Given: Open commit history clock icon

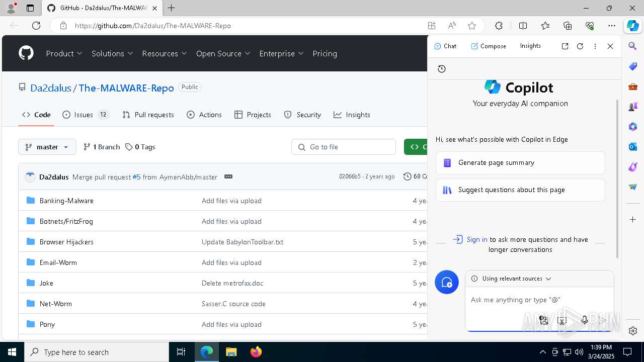Looking at the screenshot, I should pos(407,176).
